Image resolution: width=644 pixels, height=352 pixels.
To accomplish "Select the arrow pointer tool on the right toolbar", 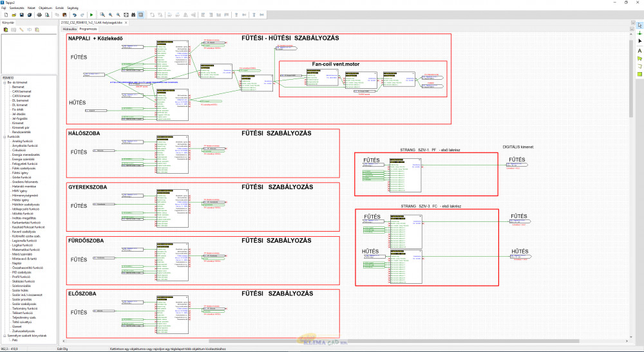I will coord(639,26).
